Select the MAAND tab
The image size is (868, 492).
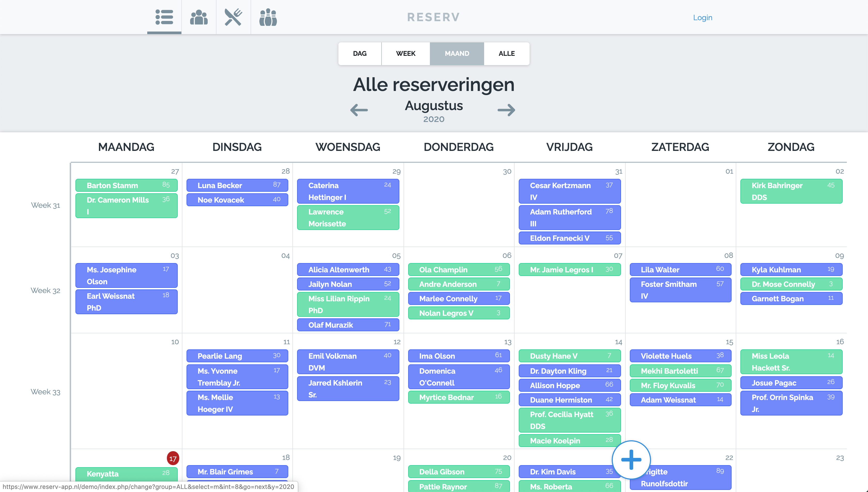pos(457,53)
